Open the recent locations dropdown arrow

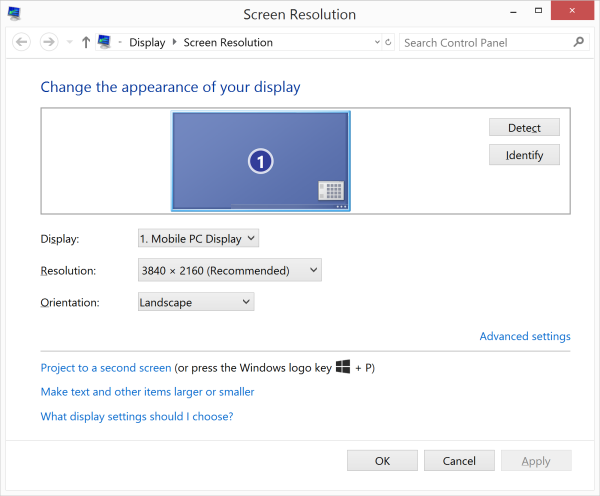(69, 42)
